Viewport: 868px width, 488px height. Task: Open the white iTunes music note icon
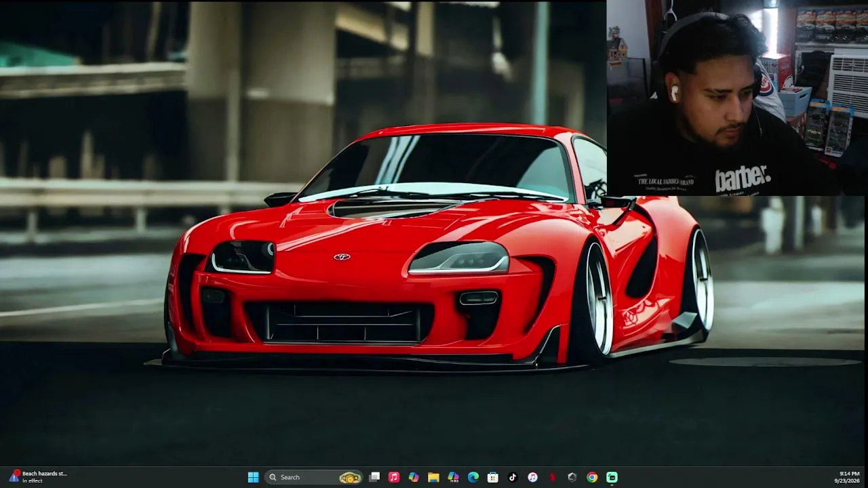532,477
